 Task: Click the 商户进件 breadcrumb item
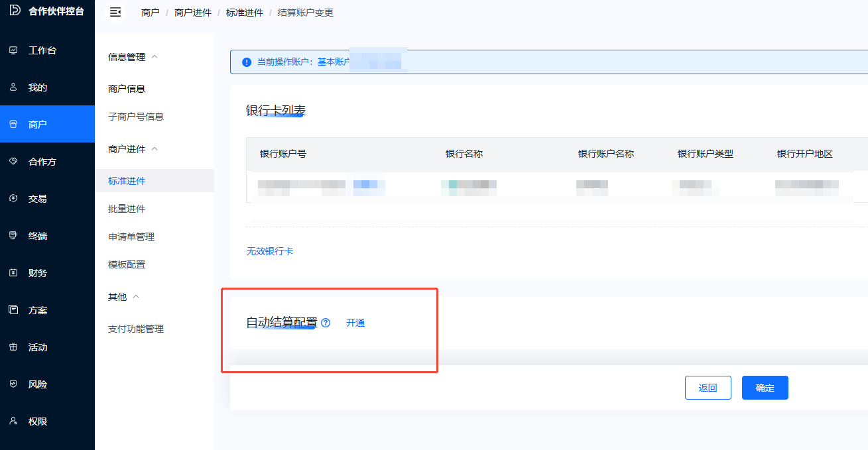193,13
